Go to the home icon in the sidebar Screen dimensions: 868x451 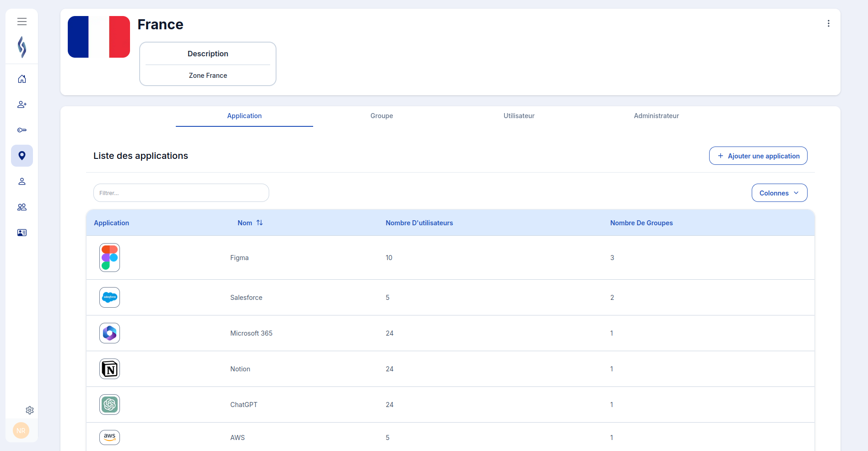pos(22,79)
